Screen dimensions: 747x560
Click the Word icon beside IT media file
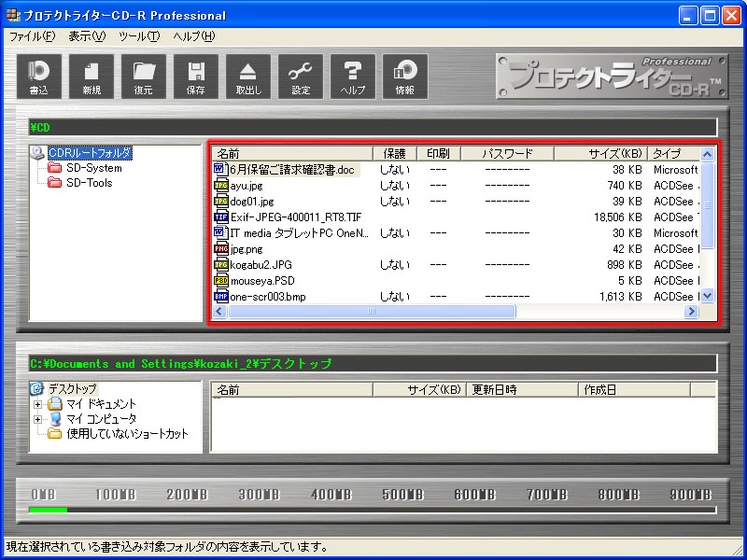tap(220, 232)
